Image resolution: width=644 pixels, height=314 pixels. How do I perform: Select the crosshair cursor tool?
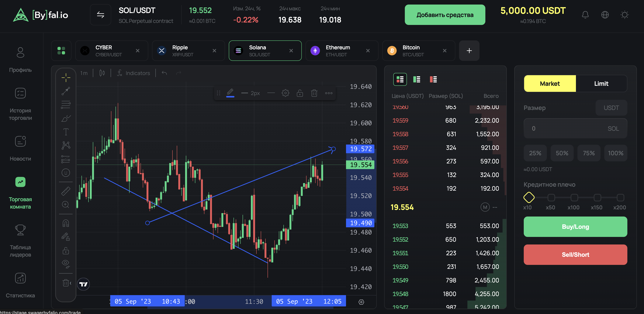click(66, 77)
